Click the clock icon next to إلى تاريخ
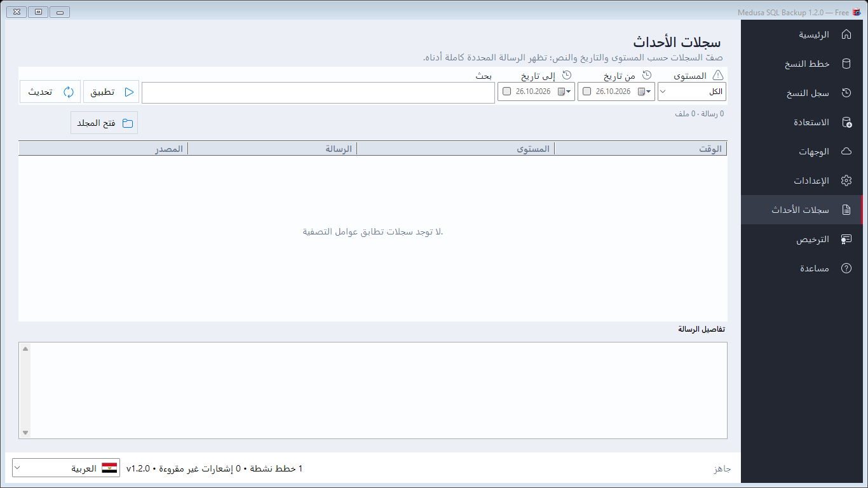The image size is (868, 488). 567,75
